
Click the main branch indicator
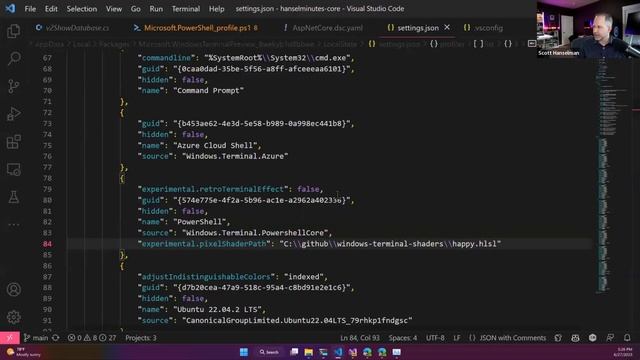coord(36,338)
